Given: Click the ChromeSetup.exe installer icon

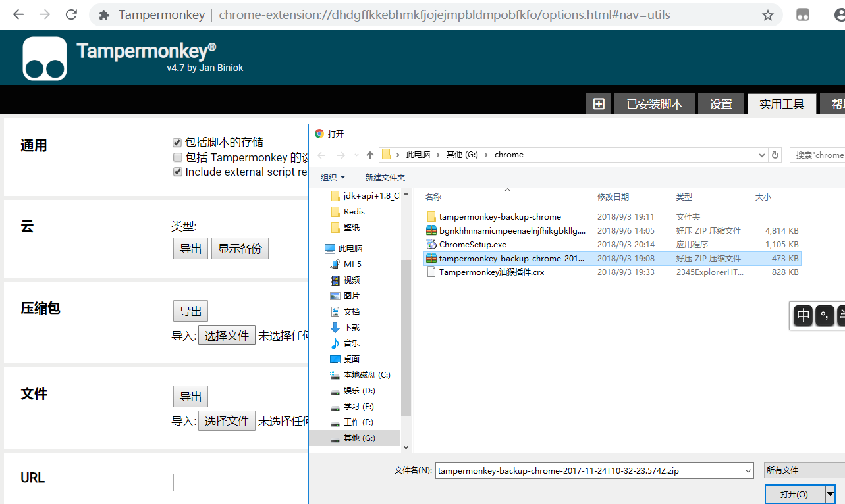Looking at the screenshot, I should point(431,245).
